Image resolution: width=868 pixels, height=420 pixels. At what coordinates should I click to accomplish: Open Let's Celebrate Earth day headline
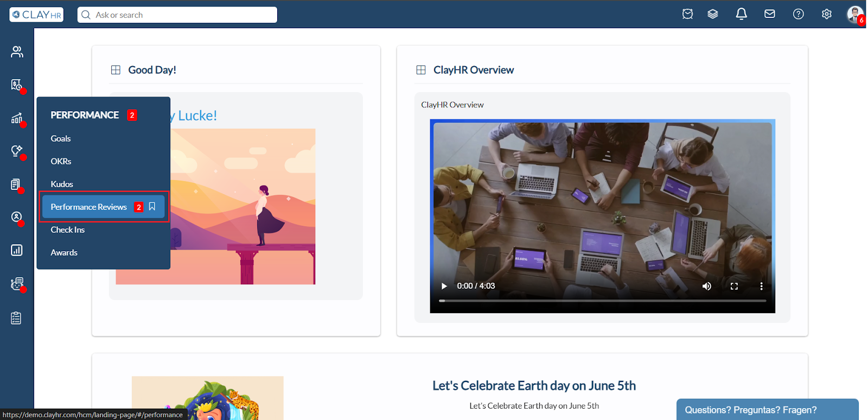534,386
